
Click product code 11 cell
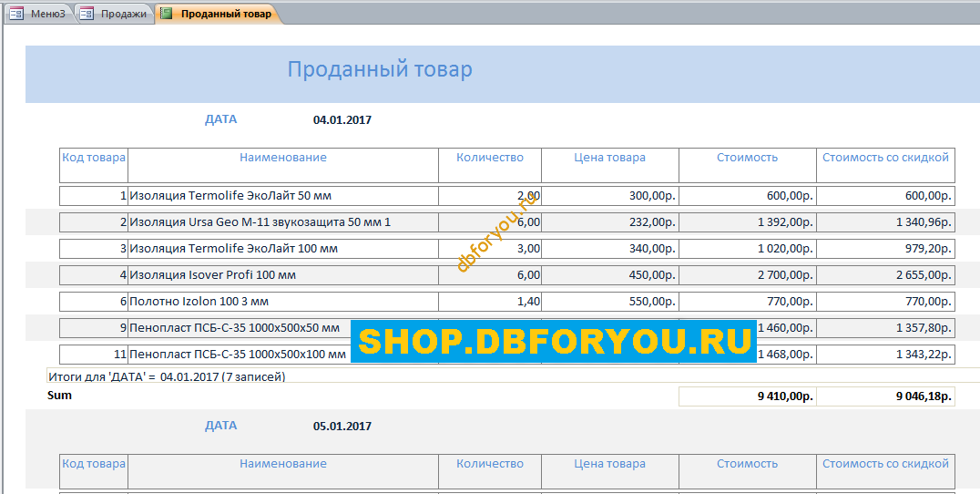94,355
